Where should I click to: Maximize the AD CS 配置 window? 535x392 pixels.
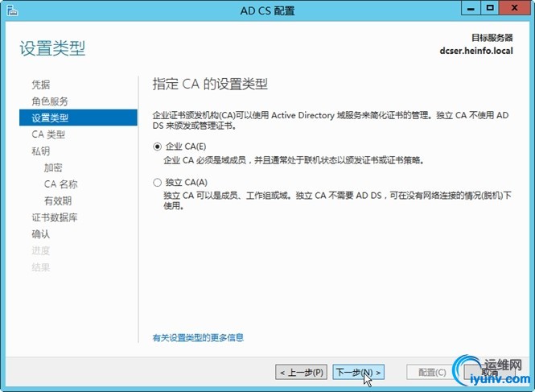coord(490,8)
